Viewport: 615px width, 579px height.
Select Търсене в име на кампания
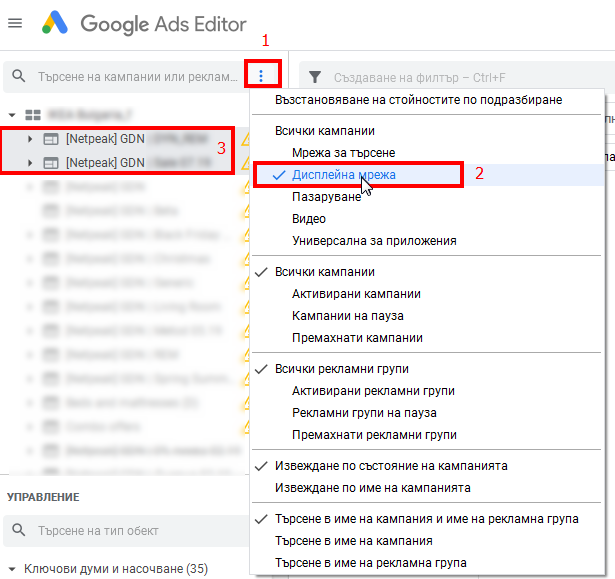point(354,541)
